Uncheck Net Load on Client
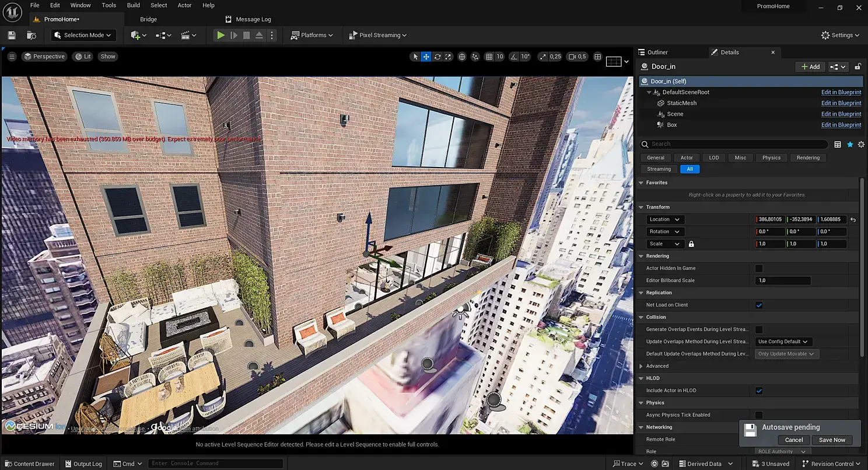This screenshot has width=868, height=470. pos(759,305)
